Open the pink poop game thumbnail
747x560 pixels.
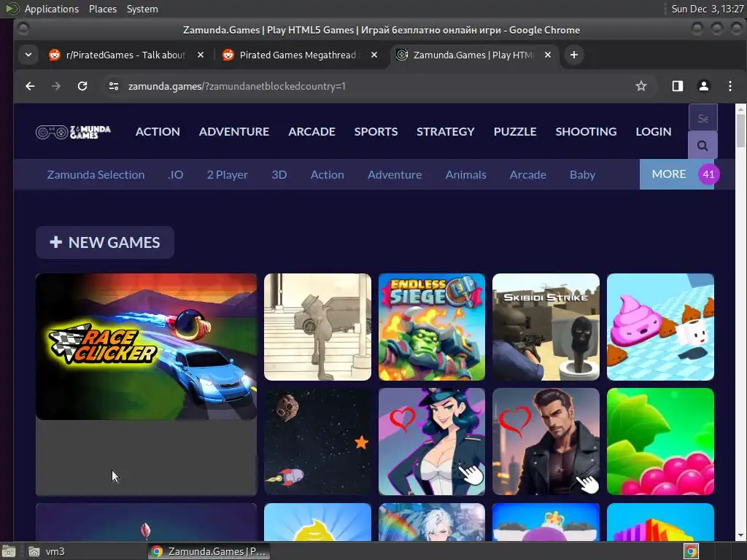click(x=660, y=327)
